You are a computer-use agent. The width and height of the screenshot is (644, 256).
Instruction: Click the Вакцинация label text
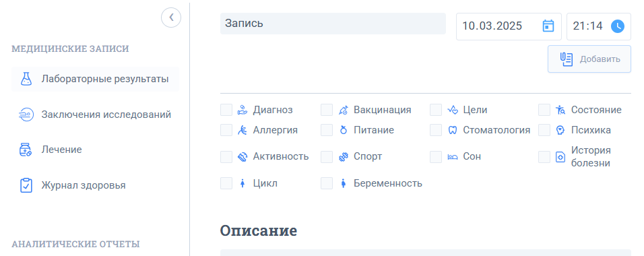(383, 110)
